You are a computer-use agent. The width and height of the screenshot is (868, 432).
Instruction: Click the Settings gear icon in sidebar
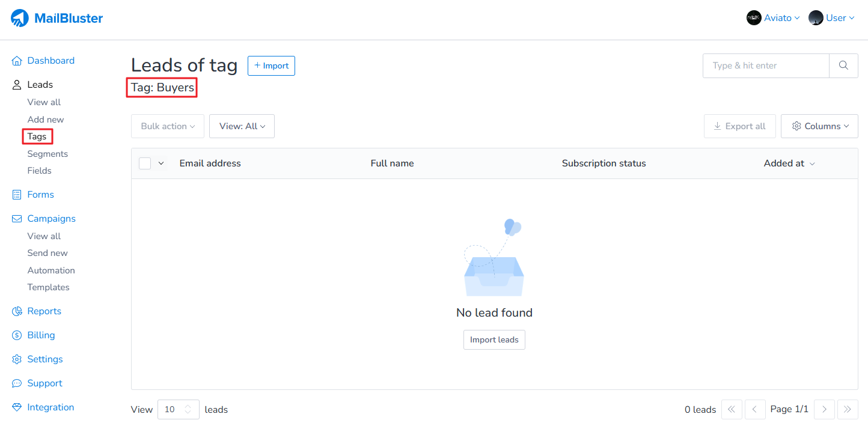point(17,359)
